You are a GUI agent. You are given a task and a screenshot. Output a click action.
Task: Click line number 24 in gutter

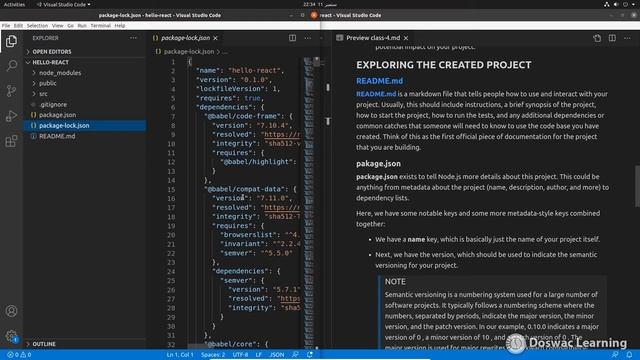[171, 271]
